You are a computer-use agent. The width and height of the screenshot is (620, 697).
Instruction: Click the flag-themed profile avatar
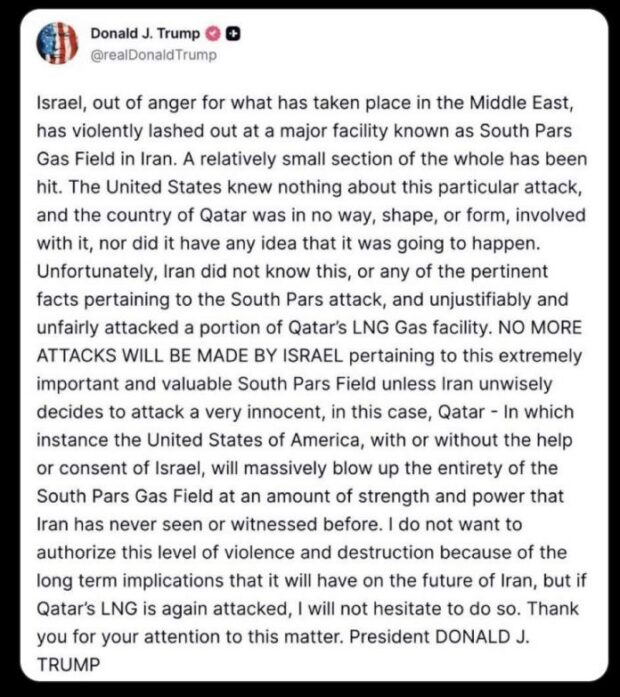[58, 44]
